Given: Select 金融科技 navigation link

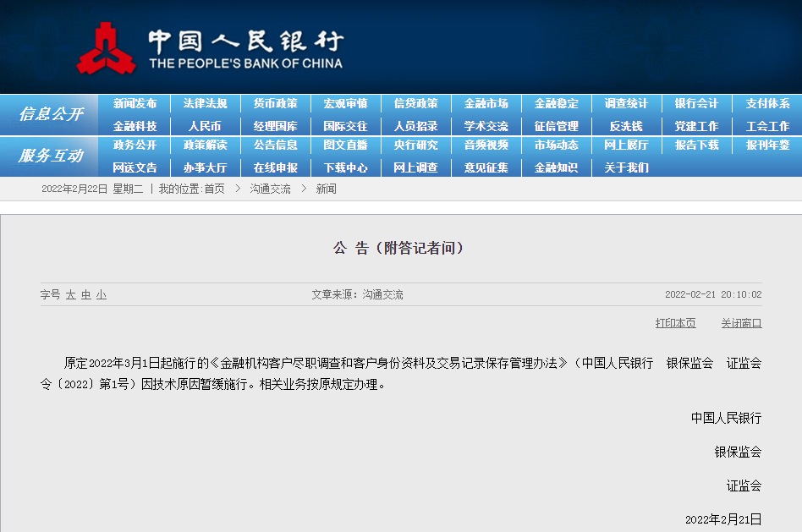Looking at the screenshot, I should (x=135, y=126).
